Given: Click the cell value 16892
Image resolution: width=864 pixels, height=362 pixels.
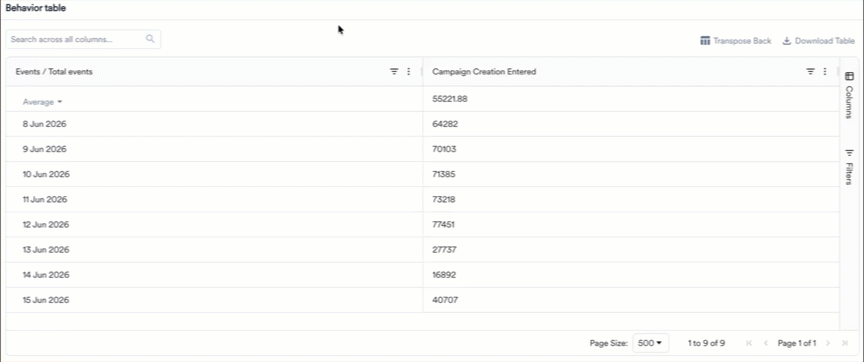Looking at the screenshot, I should 444,275.
